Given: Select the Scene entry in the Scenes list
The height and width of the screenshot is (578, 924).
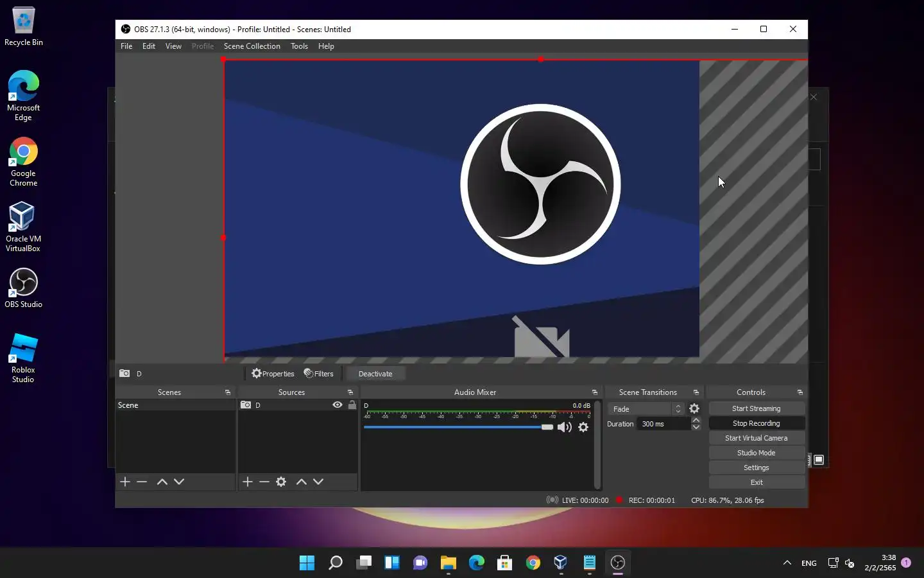Looking at the screenshot, I should 175,405.
